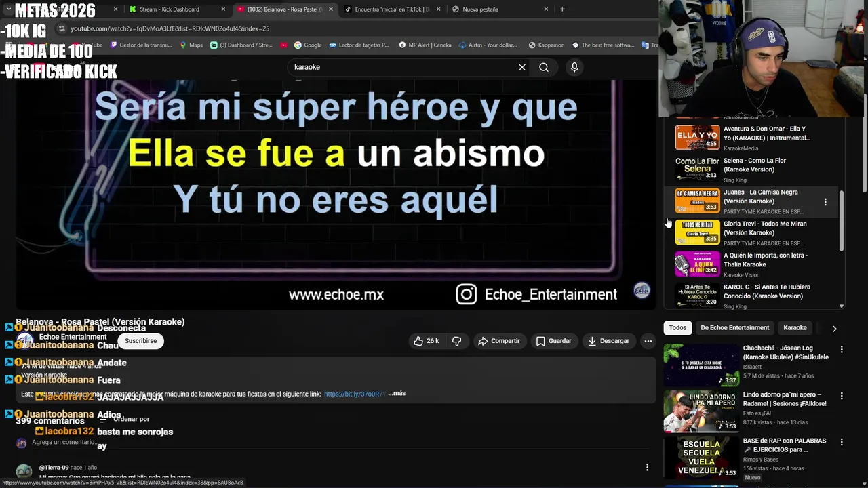Open the Google bookmark
The height and width of the screenshot is (488, 868).
pyautogui.click(x=307, y=45)
